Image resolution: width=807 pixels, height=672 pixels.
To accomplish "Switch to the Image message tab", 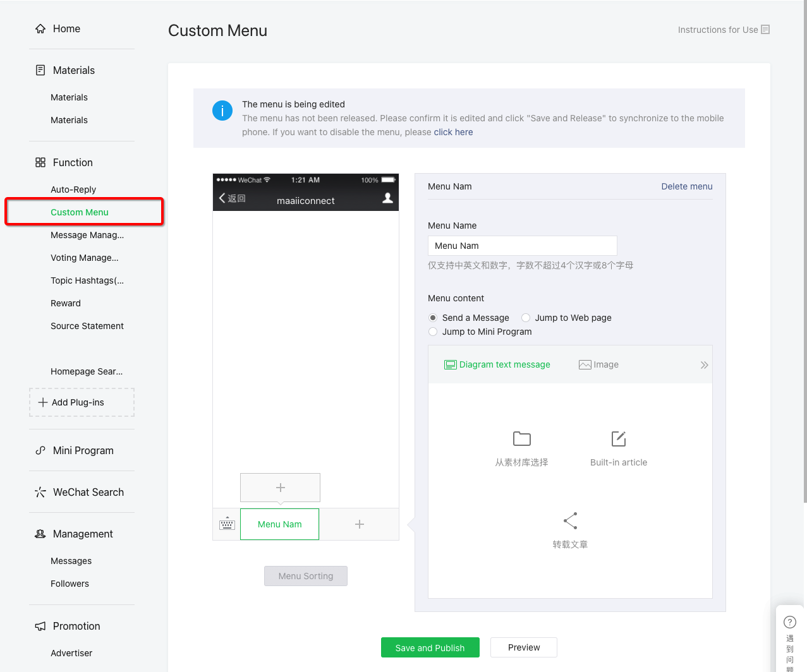I will (598, 364).
